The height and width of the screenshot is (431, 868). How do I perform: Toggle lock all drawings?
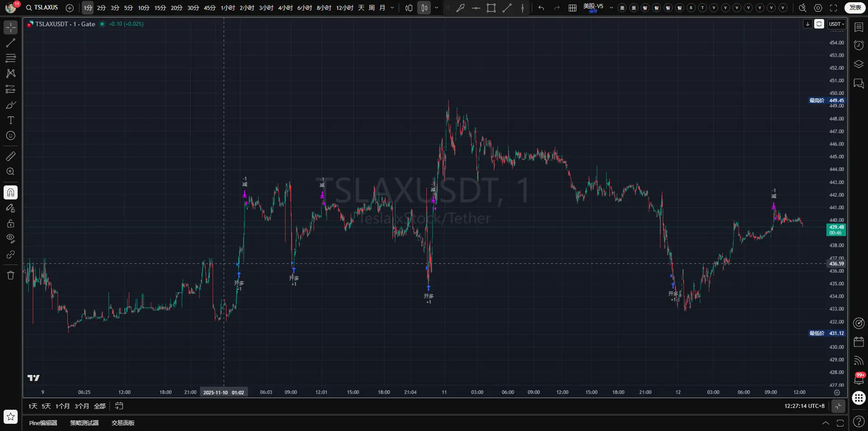[x=11, y=223]
